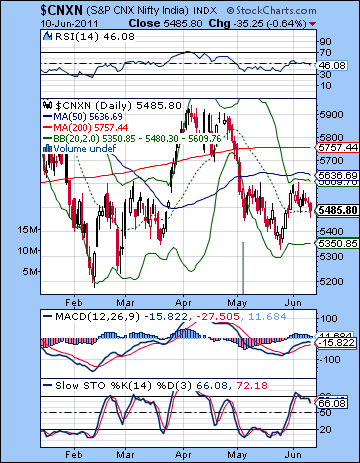
Task: Click the $CNXN (Daily) 5485.80 legend
Action: [x=118, y=106]
